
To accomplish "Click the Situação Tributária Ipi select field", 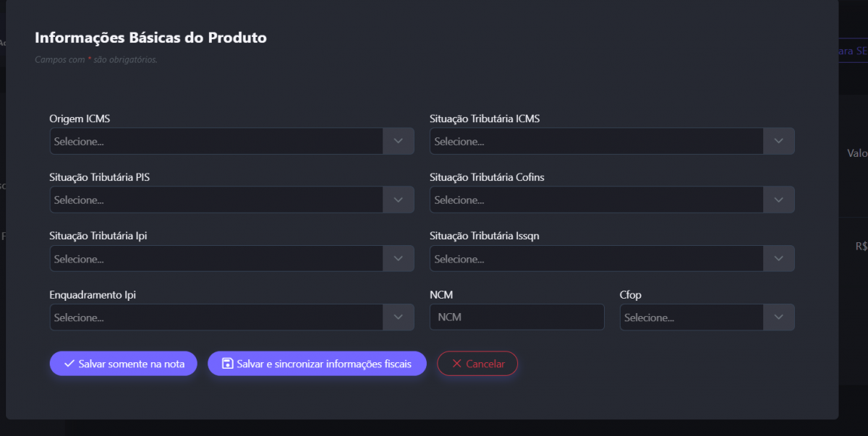I will point(216,258).
